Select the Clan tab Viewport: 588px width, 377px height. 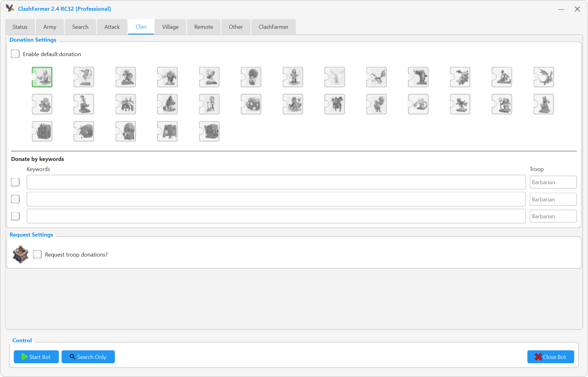click(141, 27)
